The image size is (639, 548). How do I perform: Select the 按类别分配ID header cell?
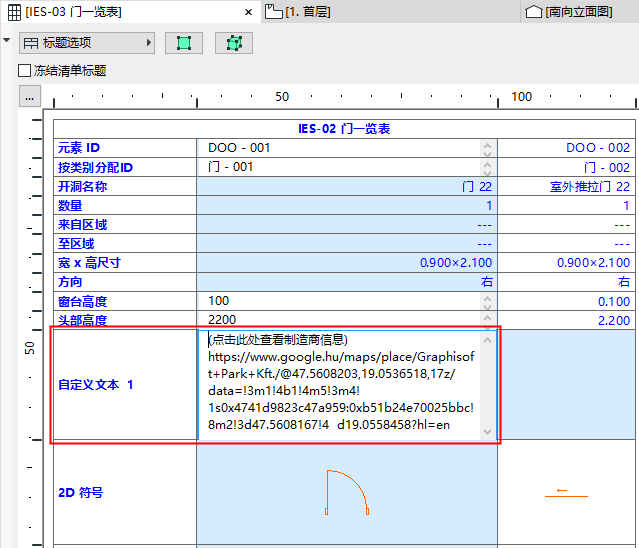[x=125, y=167]
